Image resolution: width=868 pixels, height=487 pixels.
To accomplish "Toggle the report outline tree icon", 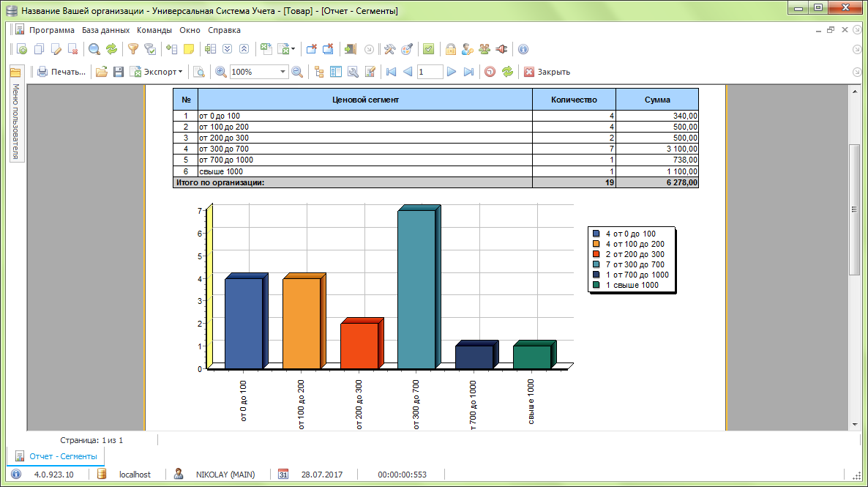I will (319, 72).
